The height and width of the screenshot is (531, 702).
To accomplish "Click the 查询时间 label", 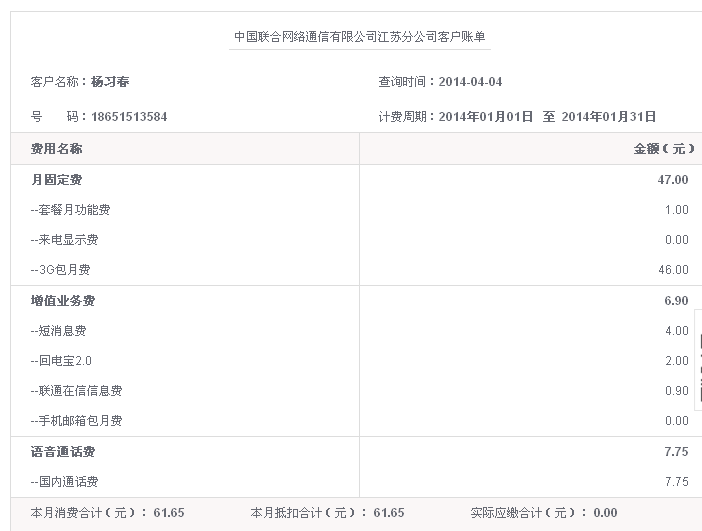I will tap(402, 81).
